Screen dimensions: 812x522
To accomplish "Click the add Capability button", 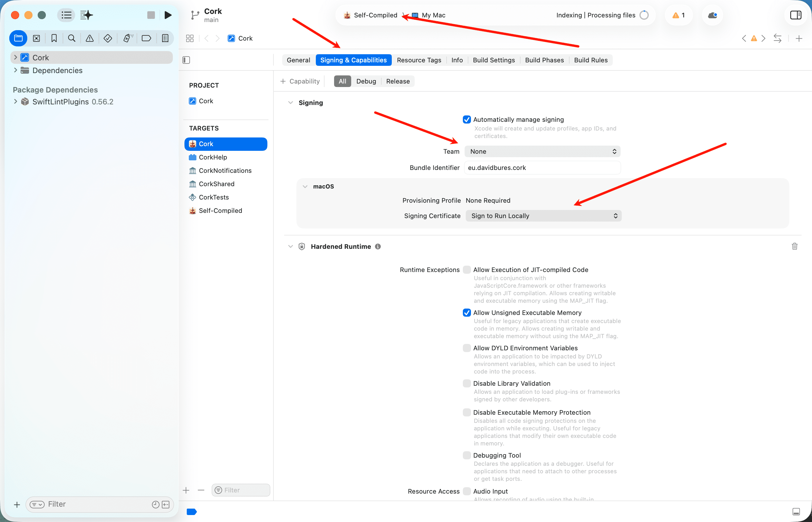I will (300, 81).
